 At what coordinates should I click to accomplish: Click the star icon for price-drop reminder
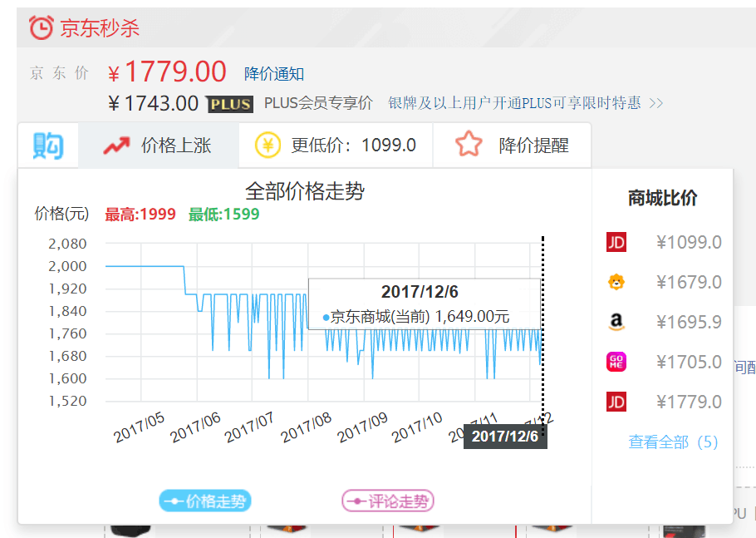pos(469,145)
